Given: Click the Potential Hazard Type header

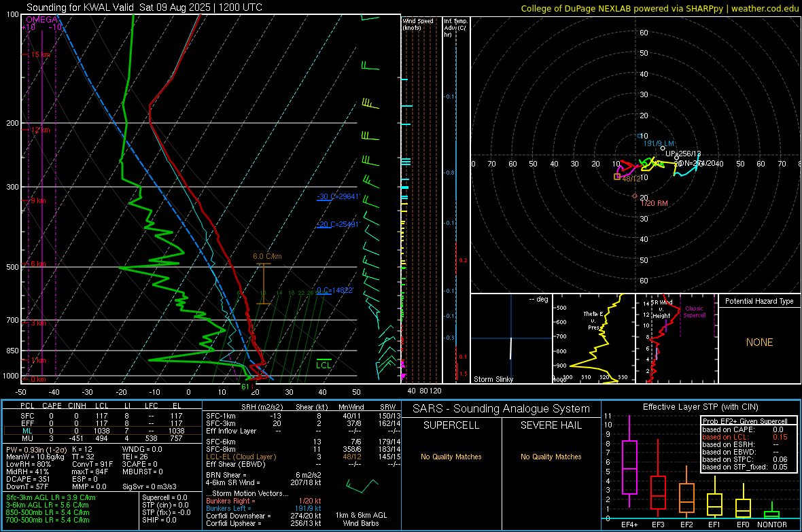Looking at the screenshot, I should point(759,301).
